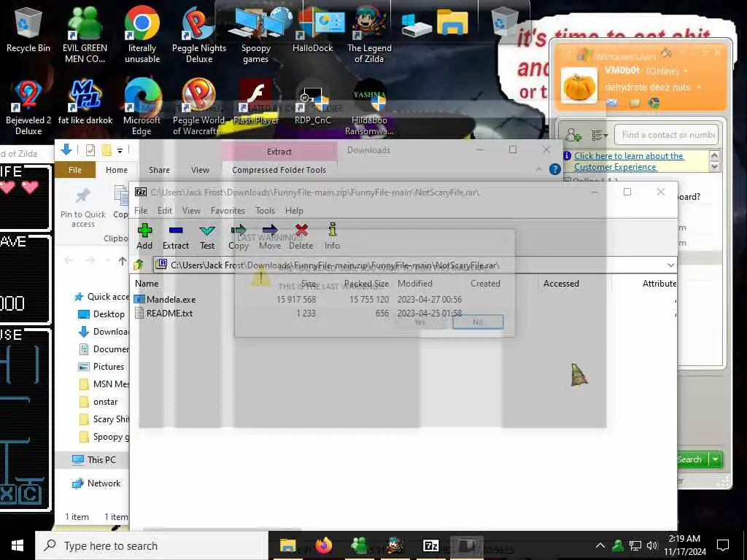Click the Test button in 7-Zip toolbar
Image resolution: width=747 pixels, height=560 pixels.
207,236
